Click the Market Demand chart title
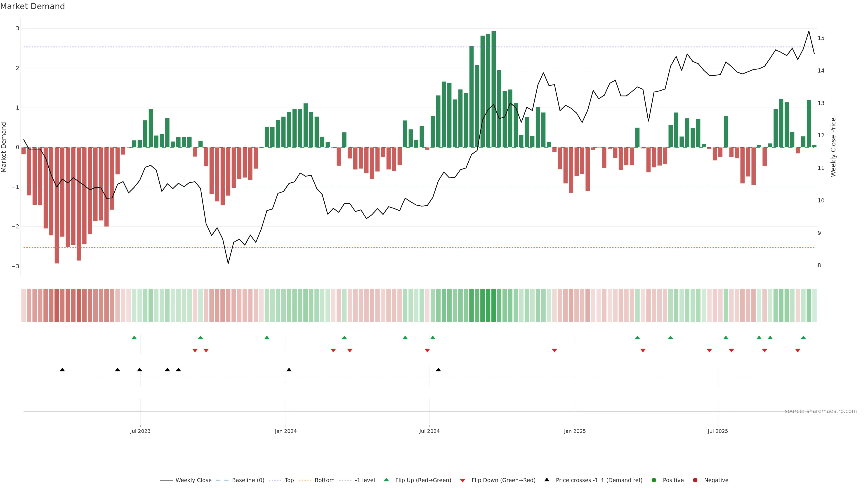 pos(32,6)
